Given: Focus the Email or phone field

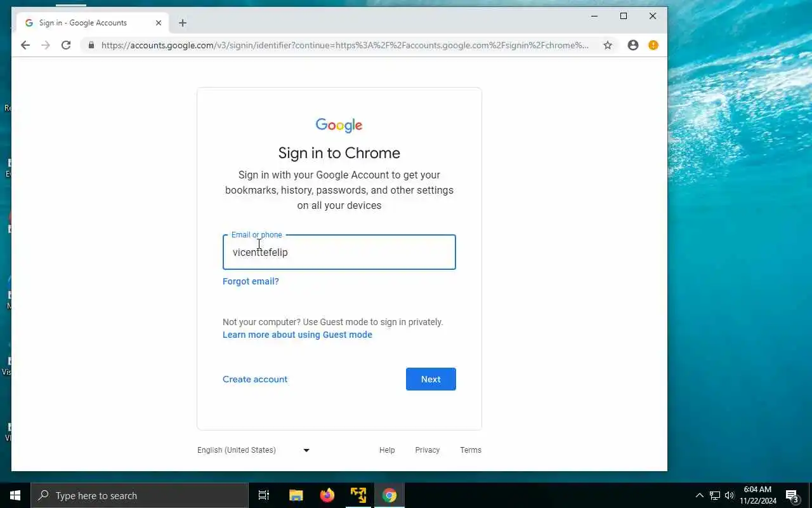Looking at the screenshot, I should pos(339,252).
